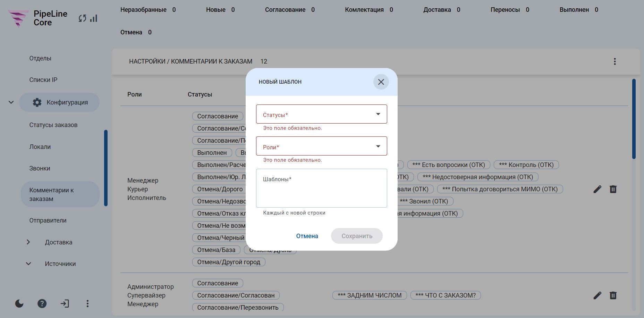644x318 pixels.
Task: Select the Неразобранные status tab
Action: click(148, 10)
